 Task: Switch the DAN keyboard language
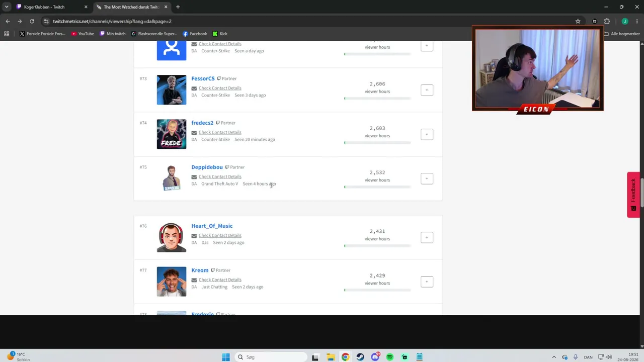(x=588, y=357)
